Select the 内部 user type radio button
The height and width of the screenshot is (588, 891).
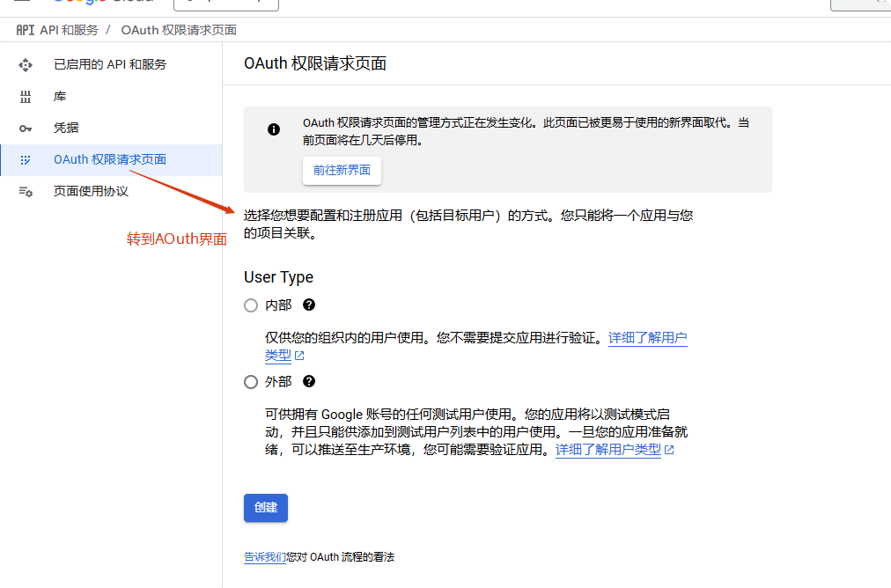click(251, 305)
